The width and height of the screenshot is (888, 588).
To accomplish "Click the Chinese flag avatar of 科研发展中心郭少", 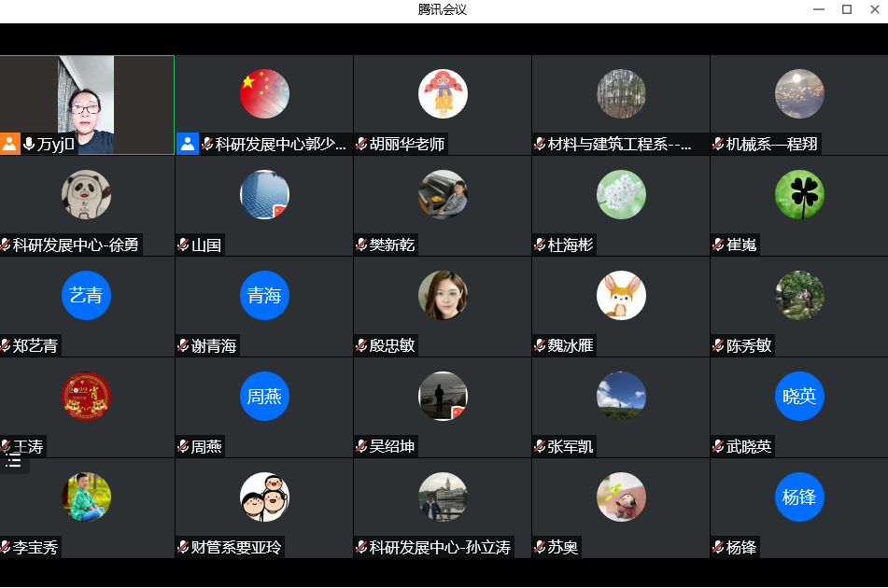I will (264, 94).
